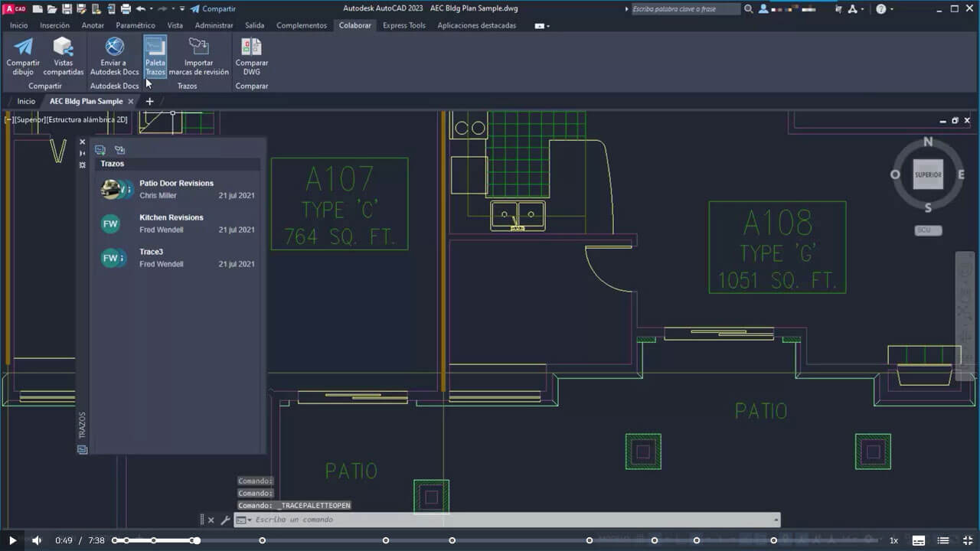Switch to the Inicio file tab
980x551 pixels.
pyautogui.click(x=26, y=101)
